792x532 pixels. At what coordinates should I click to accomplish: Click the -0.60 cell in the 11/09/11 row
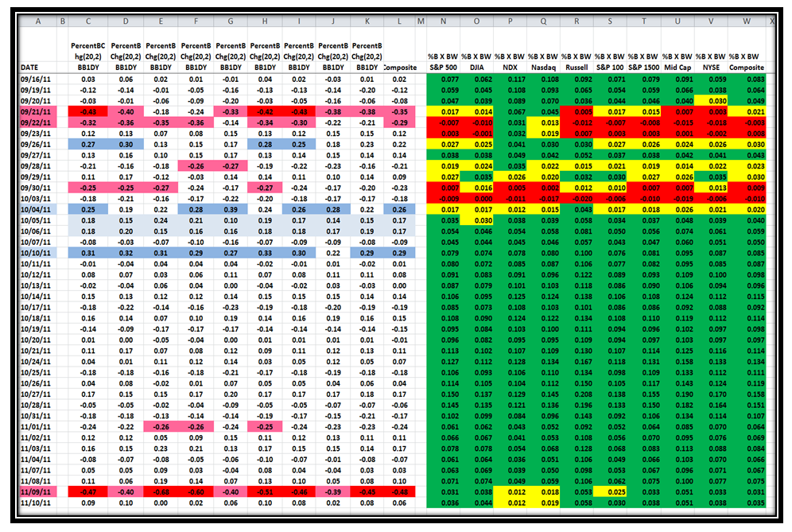tap(196, 492)
